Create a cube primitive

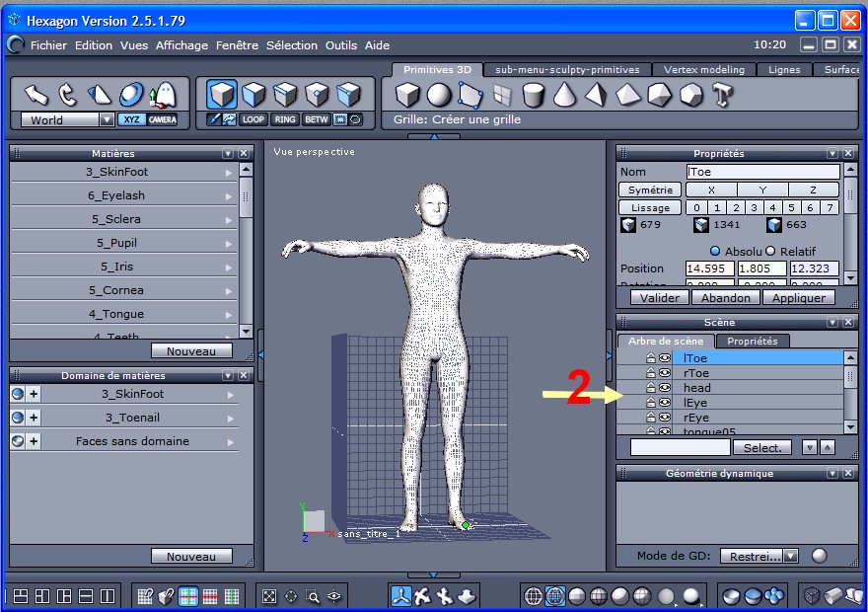[407, 95]
